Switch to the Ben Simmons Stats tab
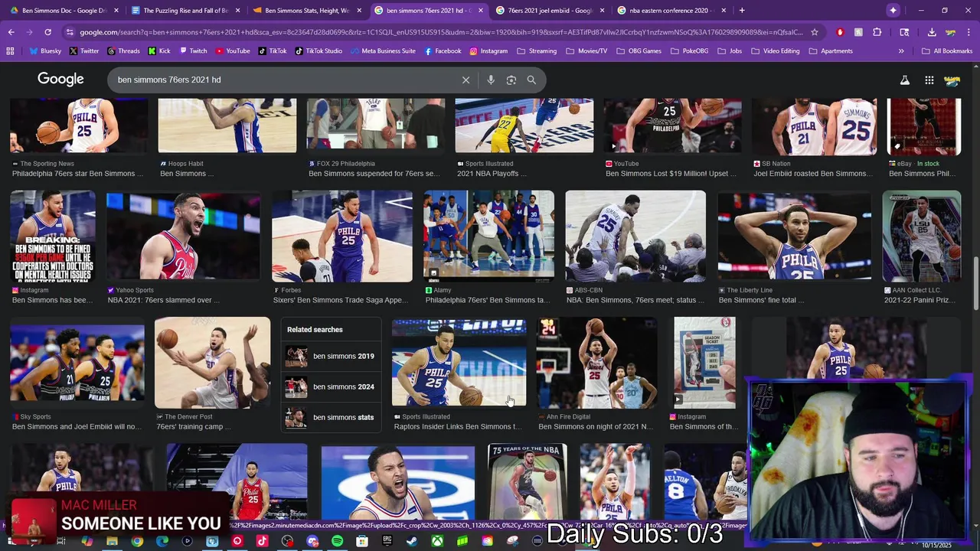The image size is (980, 551). (307, 11)
